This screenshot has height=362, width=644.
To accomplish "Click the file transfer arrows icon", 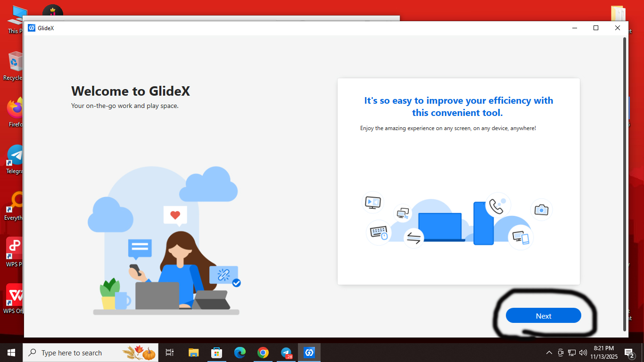I will tap(413, 238).
